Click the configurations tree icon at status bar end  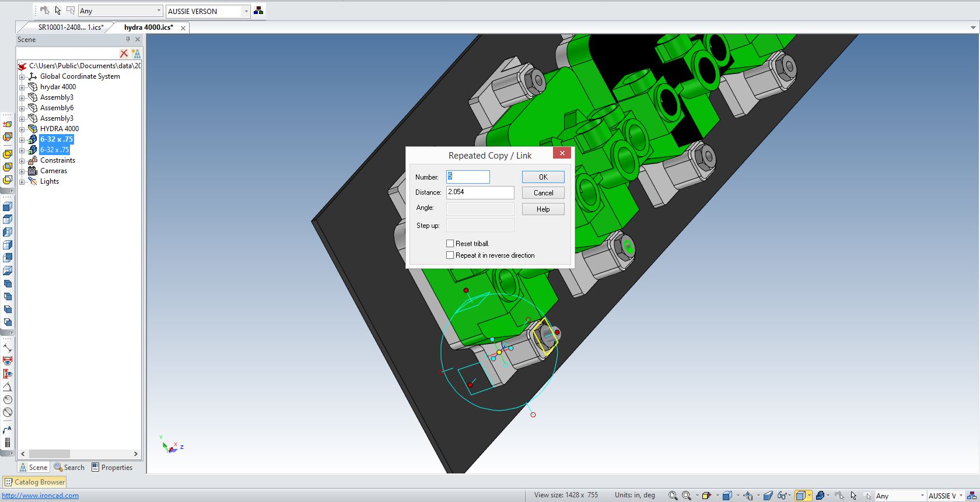972,496
